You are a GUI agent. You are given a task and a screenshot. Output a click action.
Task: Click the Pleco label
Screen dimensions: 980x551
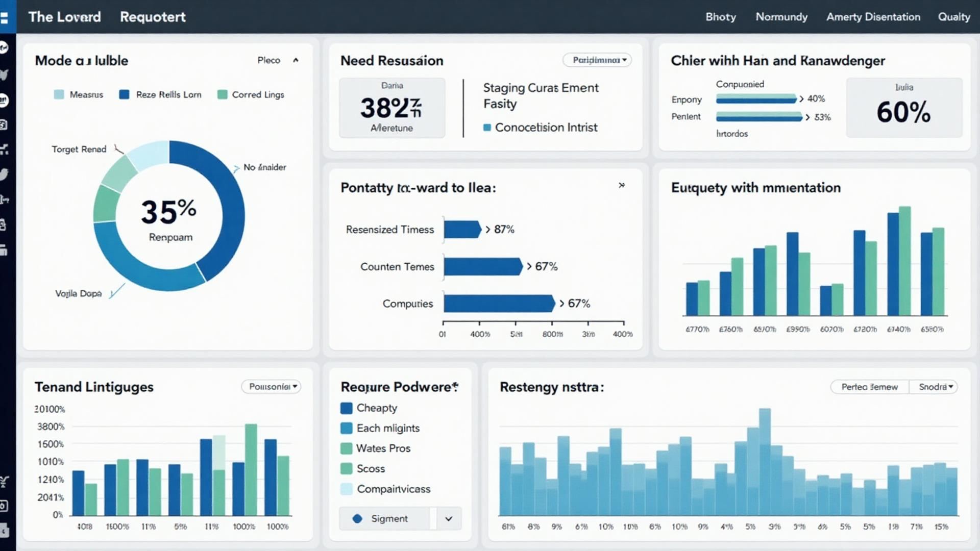coord(269,60)
